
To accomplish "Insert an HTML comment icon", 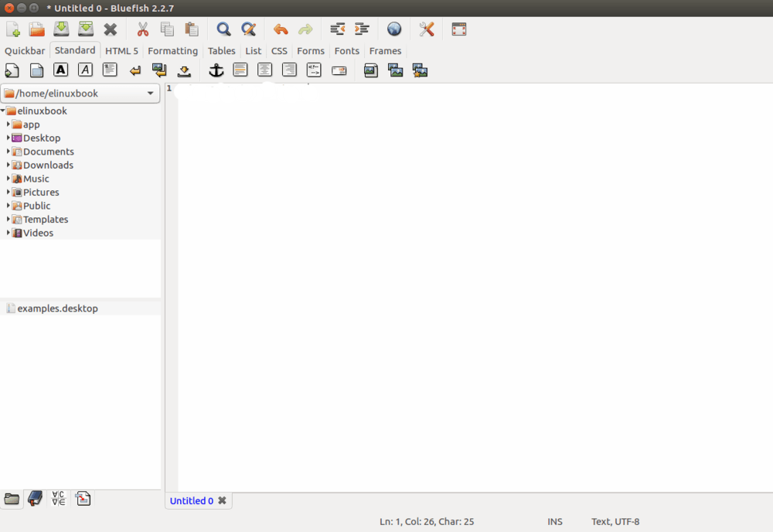I will (x=314, y=70).
